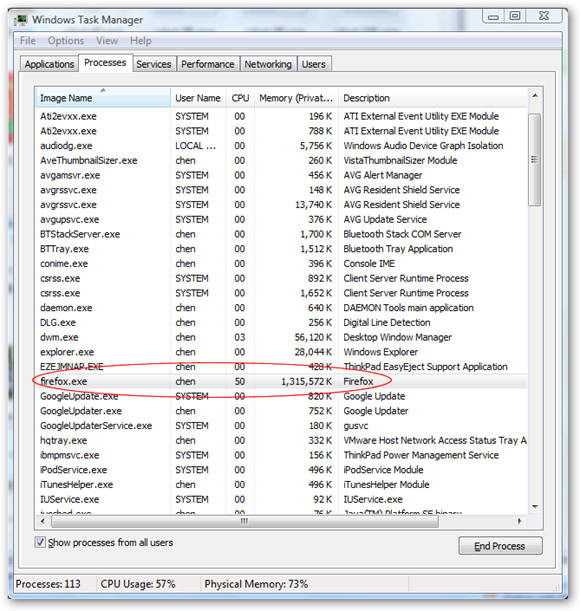Sort by Memory (Private) column header
580x611 pixels.
[x=296, y=98]
